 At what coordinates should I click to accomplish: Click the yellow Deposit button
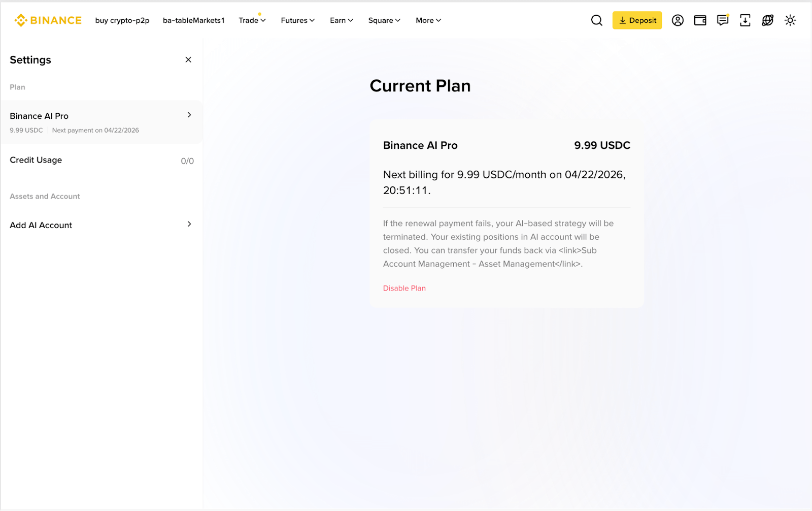coord(637,20)
